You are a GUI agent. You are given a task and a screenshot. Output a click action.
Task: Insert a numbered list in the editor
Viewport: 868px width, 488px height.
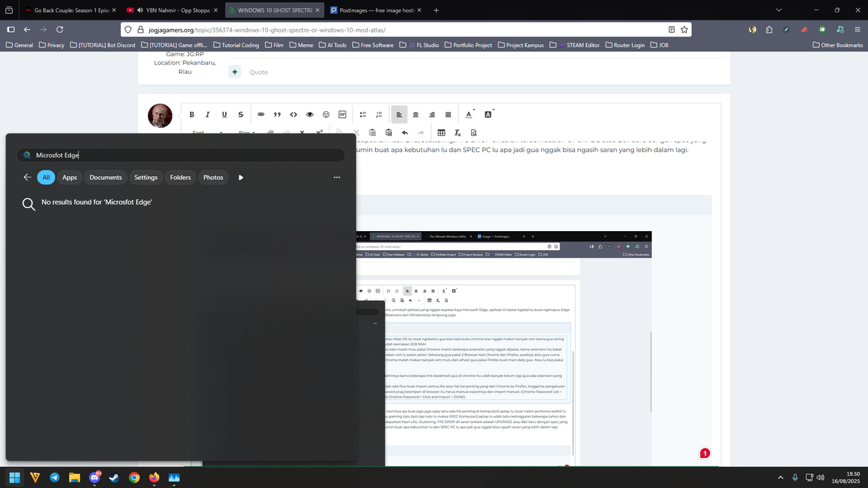[379, 115]
